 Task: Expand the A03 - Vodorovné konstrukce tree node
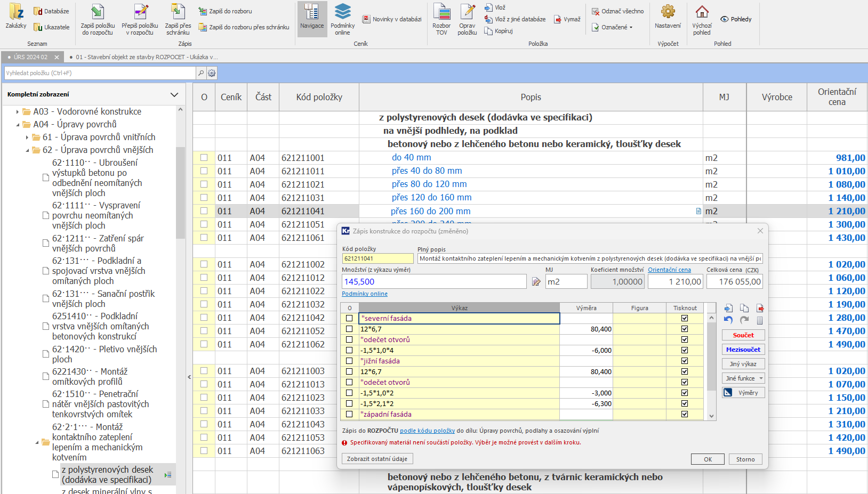tap(18, 112)
